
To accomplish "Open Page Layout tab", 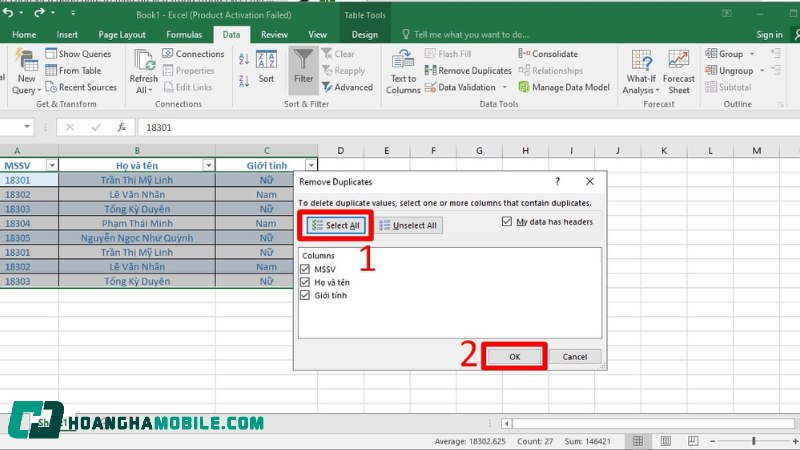I will [x=122, y=34].
